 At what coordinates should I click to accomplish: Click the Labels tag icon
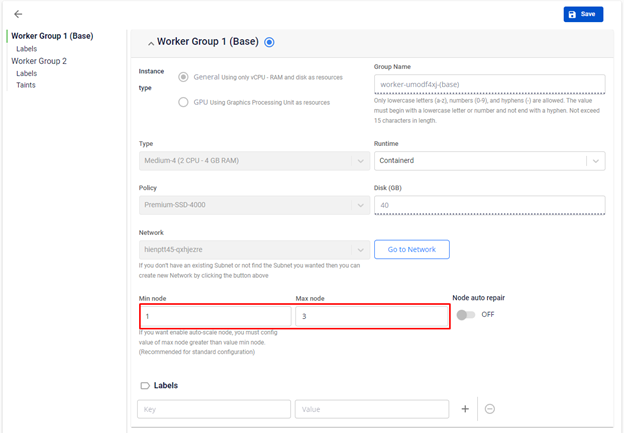145,385
